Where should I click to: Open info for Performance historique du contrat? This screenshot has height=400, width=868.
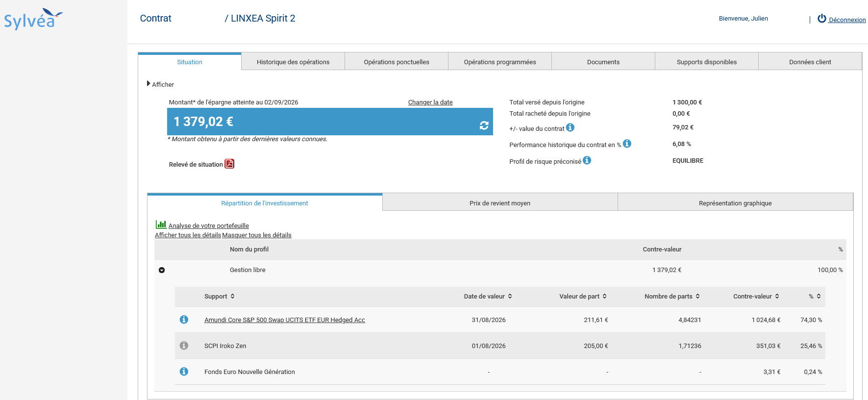click(x=627, y=144)
